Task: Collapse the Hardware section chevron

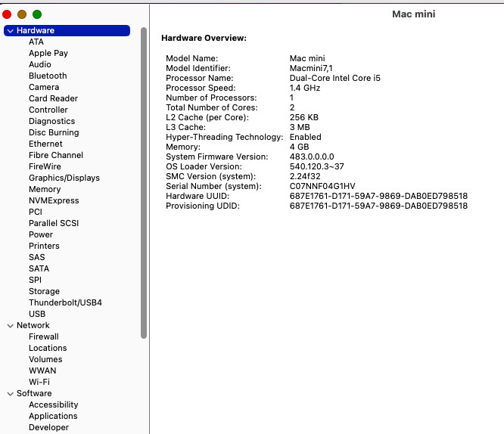Action: [x=11, y=31]
